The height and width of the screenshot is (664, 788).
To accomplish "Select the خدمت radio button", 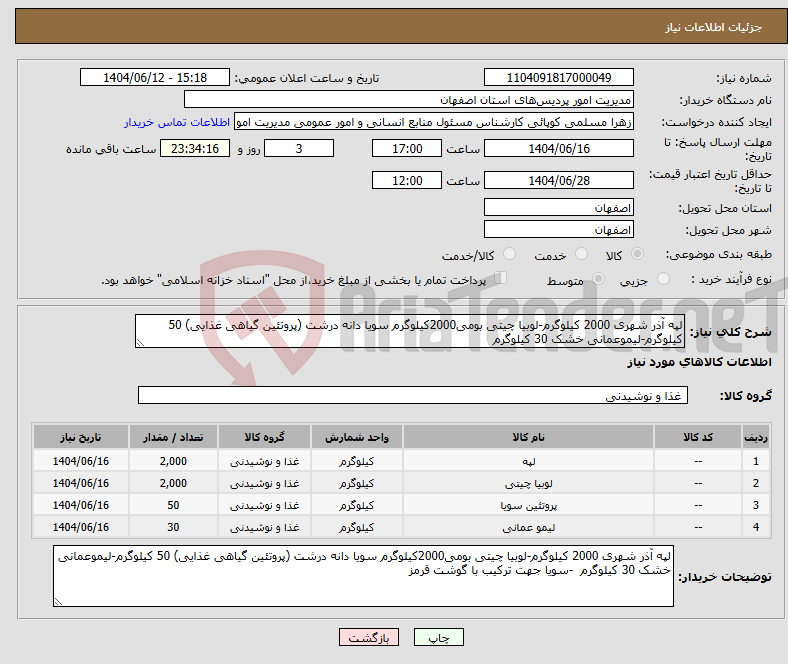I will coord(575,256).
